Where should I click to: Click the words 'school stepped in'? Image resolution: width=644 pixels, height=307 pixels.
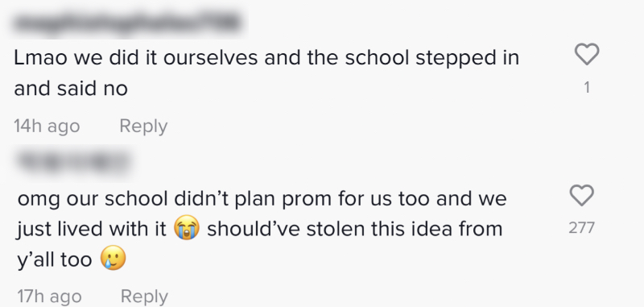point(432,58)
